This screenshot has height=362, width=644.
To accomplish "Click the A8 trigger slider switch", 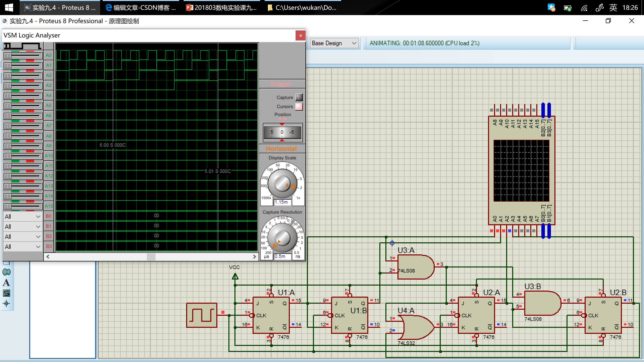I will coord(22,136).
